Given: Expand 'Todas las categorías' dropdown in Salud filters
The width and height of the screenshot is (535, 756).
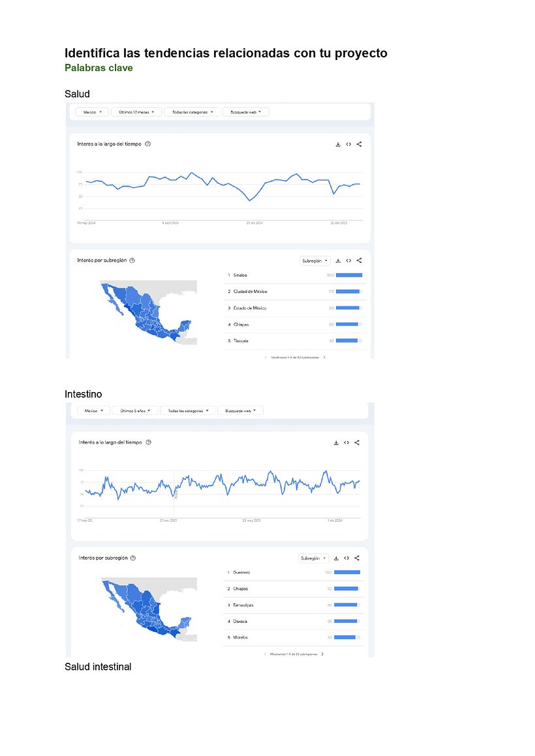Looking at the screenshot, I should [x=192, y=112].
